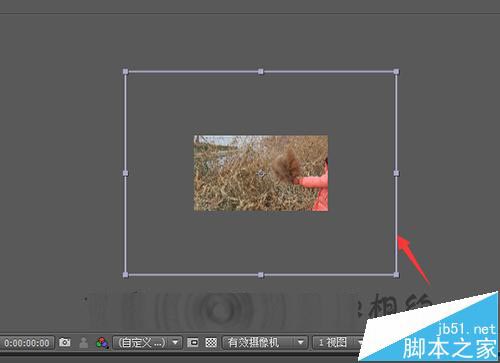
Task: Click the current time 0:00:00:00 field
Action: coord(27,343)
